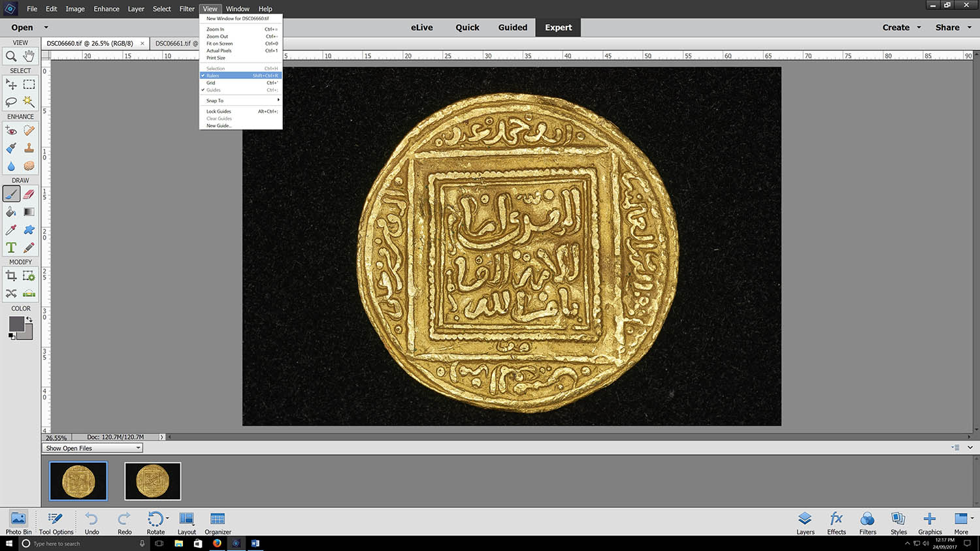This screenshot has width=980, height=551.
Task: Open the Create dropdown arrow
Action: [919, 27]
